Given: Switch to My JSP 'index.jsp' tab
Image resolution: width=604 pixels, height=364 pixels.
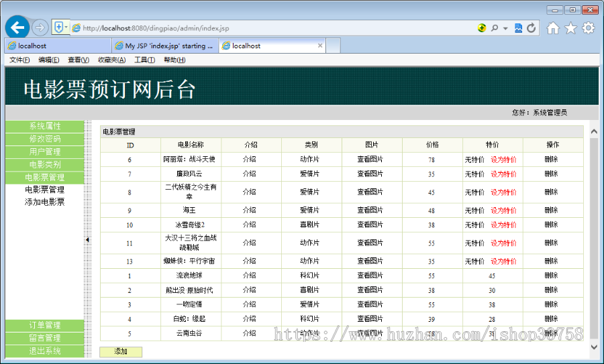Looking at the screenshot, I should pos(165,46).
